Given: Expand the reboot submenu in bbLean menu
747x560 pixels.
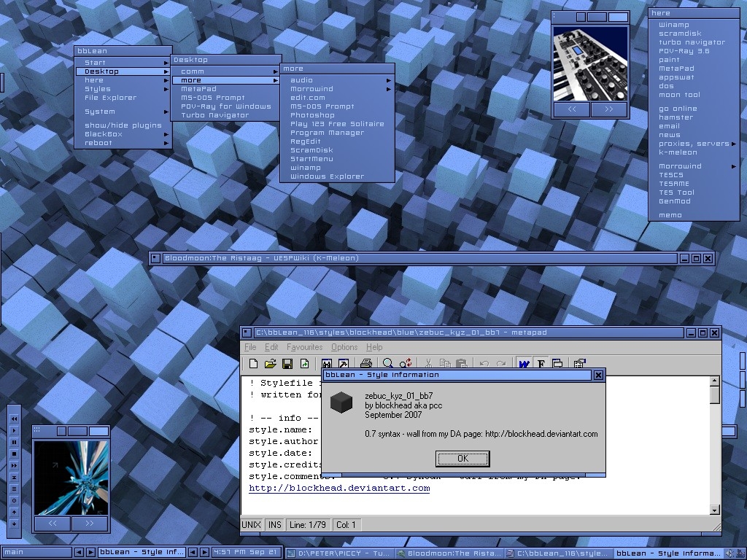Looking at the screenshot, I should point(123,143).
